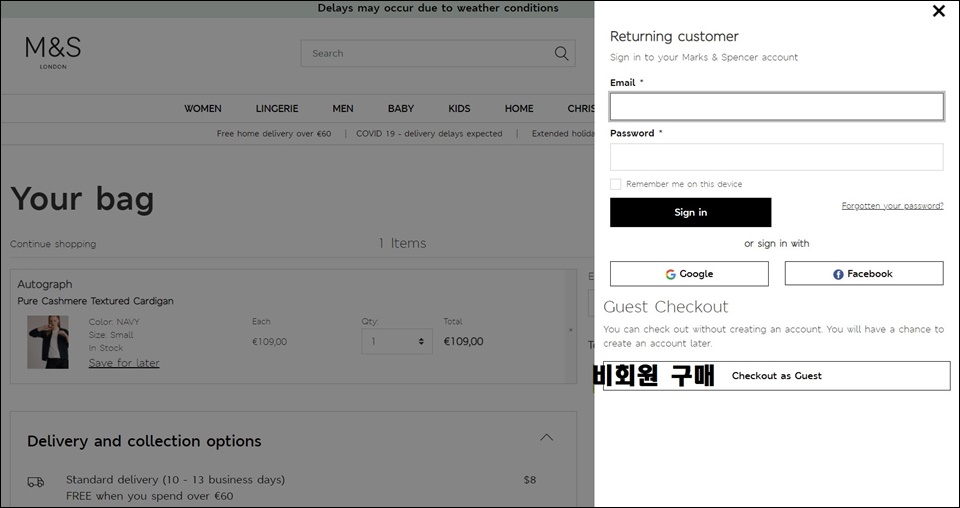The image size is (960, 508).
Task: Open the KIDS menu
Action: [x=459, y=108]
